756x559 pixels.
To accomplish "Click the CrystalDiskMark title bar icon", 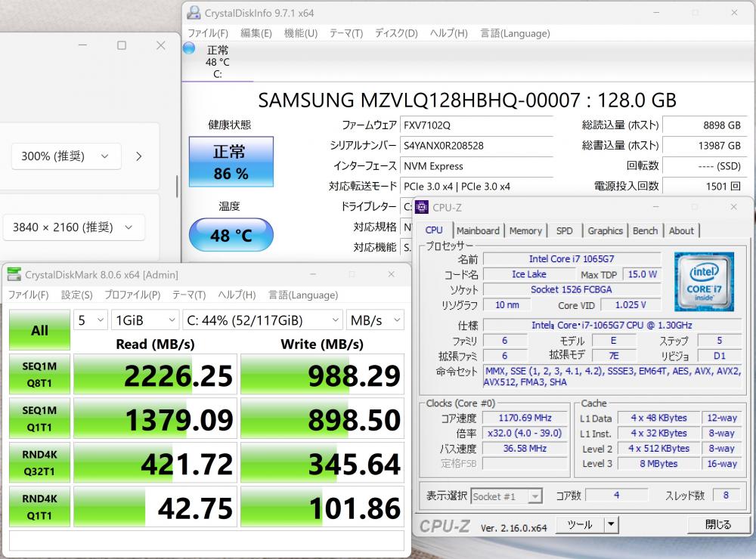I will pyautogui.click(x=14, y=275).
